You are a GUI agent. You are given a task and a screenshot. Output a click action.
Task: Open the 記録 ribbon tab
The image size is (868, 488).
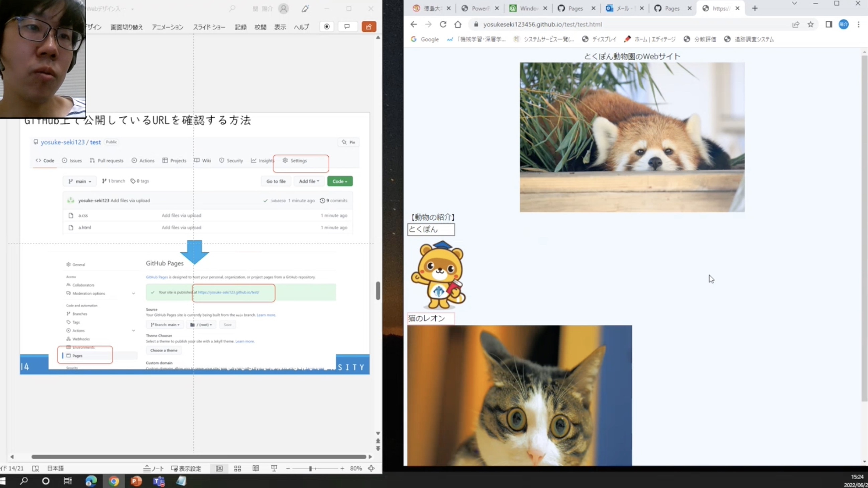tap(241, 27)
